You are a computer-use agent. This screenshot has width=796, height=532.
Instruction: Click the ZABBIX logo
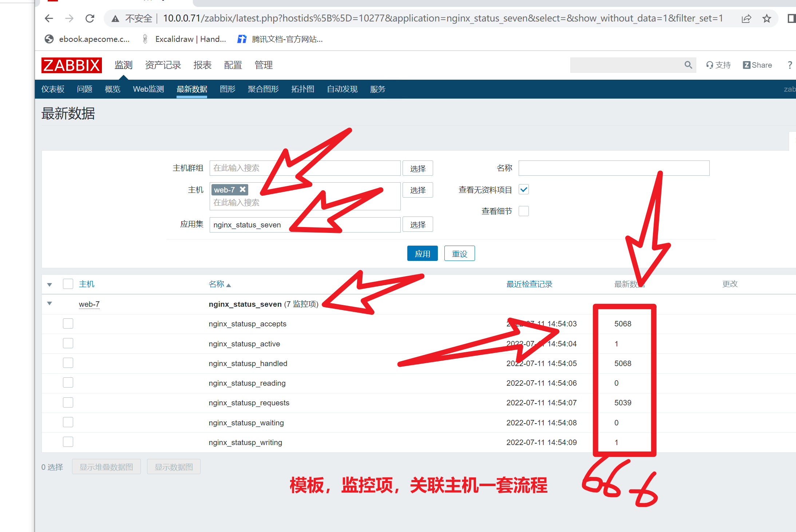pyautogui.click(x=71, y=65)
